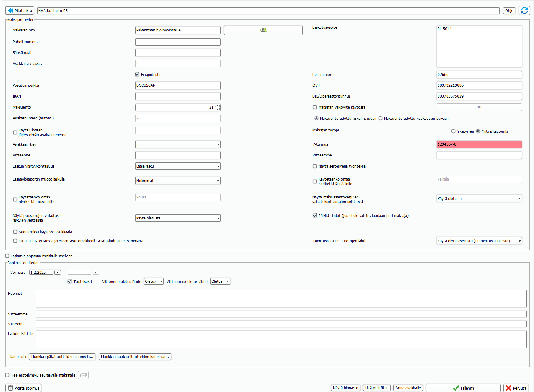Click the Laskutusosoite text area
The width and height of the screenshot is (534, 392).
(x=479, y=46)
